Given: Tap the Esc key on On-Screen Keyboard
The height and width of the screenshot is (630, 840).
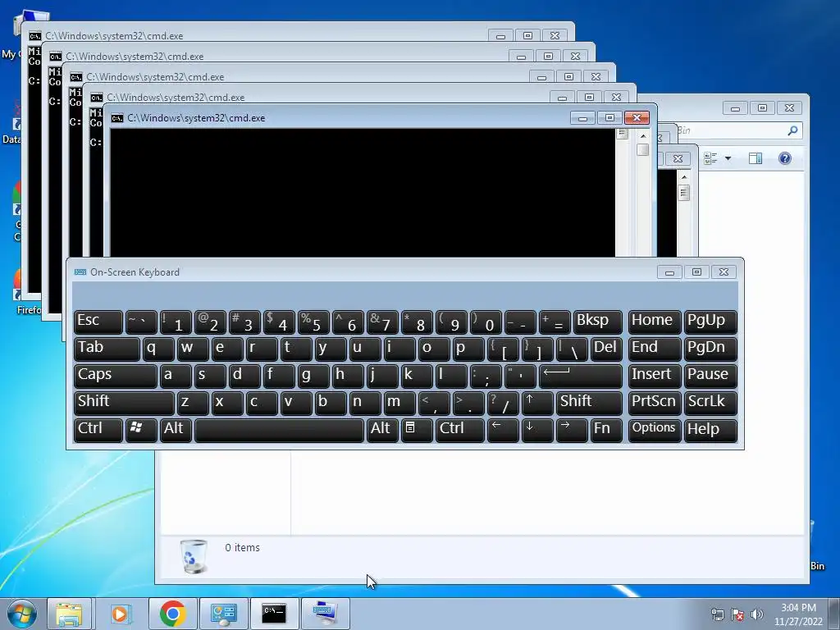Looking at the screenshot, I should [98, 322].
